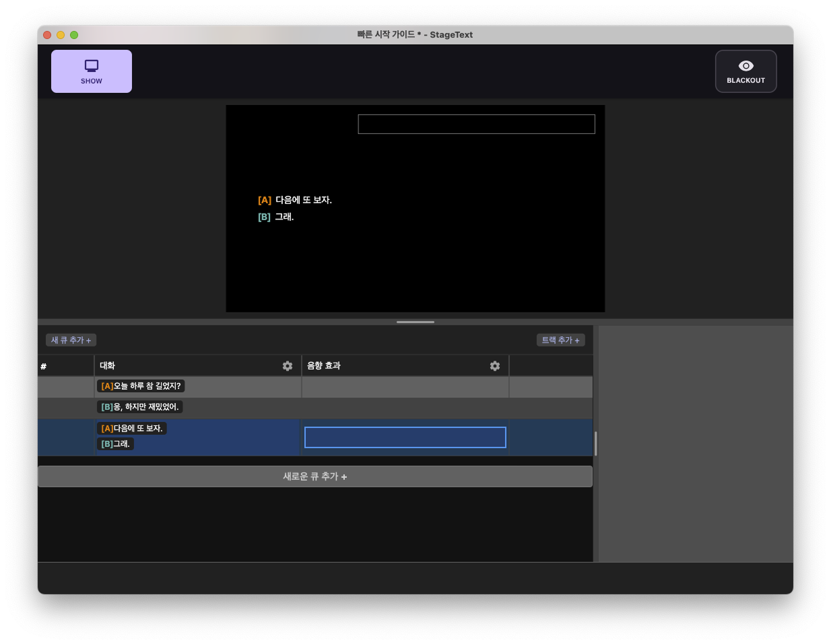Select the cue line [B]응, 하지만 재밌었어.
The image size is (831, 644).
point(140,407)
